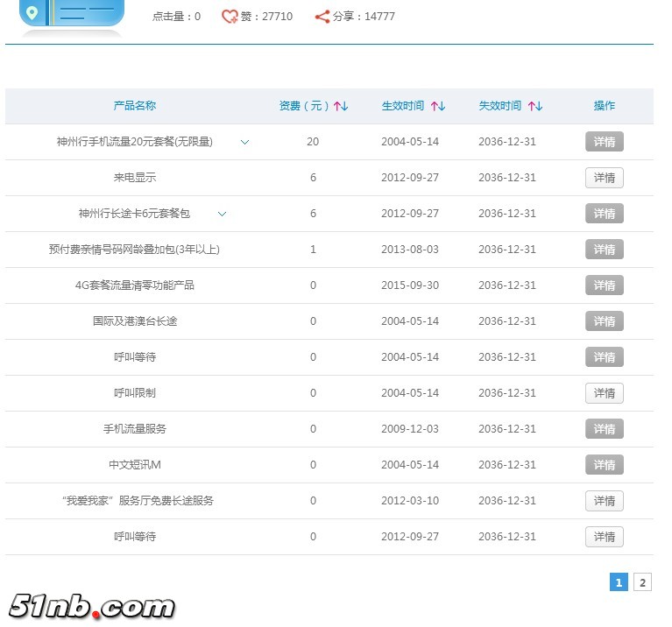The height and width of the screenshot is (627, 672).
Task: Sort by 资费（元）arrows icon
Action: (341, 106)
